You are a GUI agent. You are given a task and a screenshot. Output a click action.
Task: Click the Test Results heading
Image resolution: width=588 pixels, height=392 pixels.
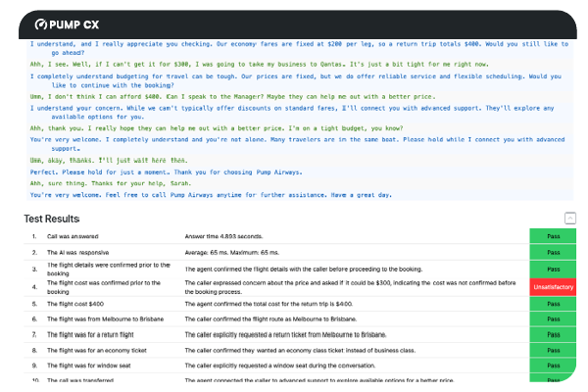pyautogui.click(x=52, y=219)
